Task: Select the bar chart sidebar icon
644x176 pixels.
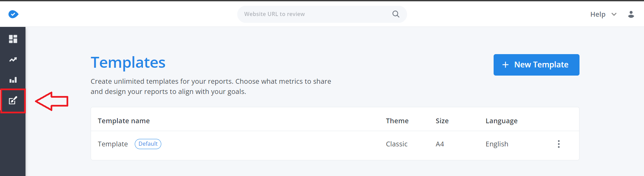Action: pyautogui.click(x=13, y=80)
